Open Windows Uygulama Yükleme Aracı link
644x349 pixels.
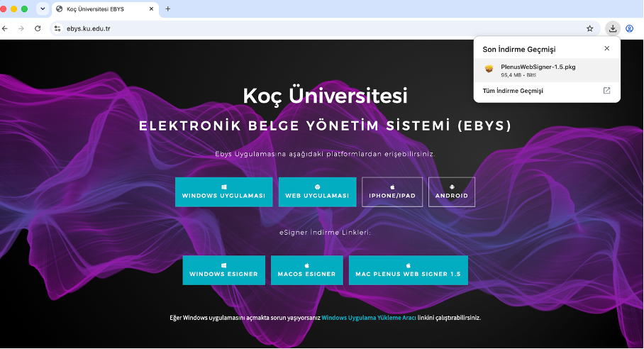[369, 318]
